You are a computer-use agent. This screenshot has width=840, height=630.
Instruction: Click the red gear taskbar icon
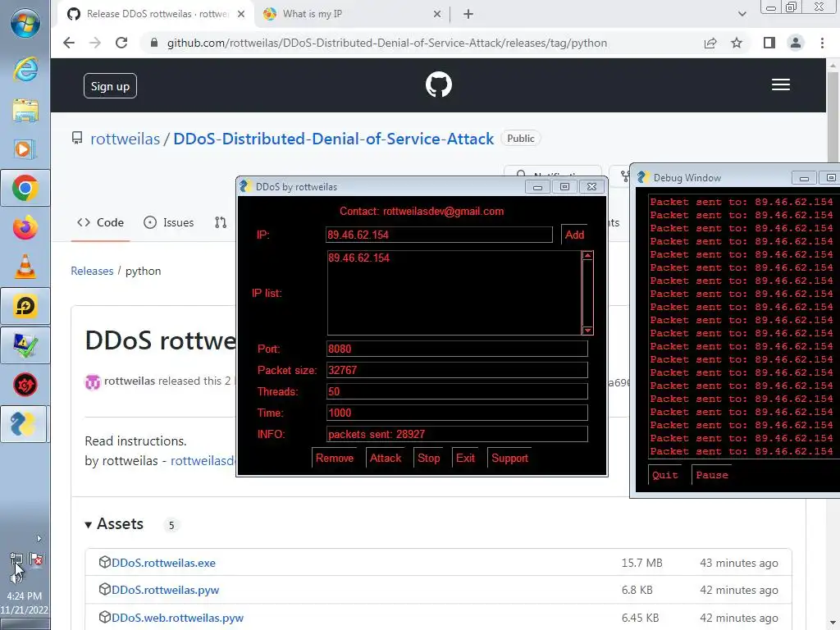pos(25,385)
